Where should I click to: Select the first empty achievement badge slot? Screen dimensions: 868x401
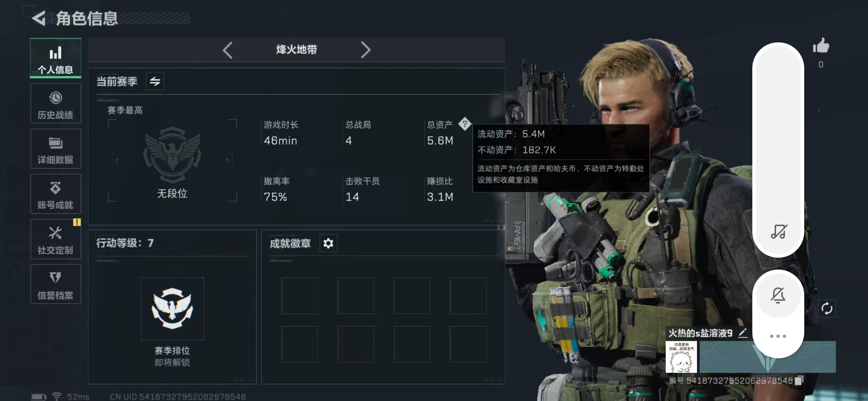pos(300,296)
